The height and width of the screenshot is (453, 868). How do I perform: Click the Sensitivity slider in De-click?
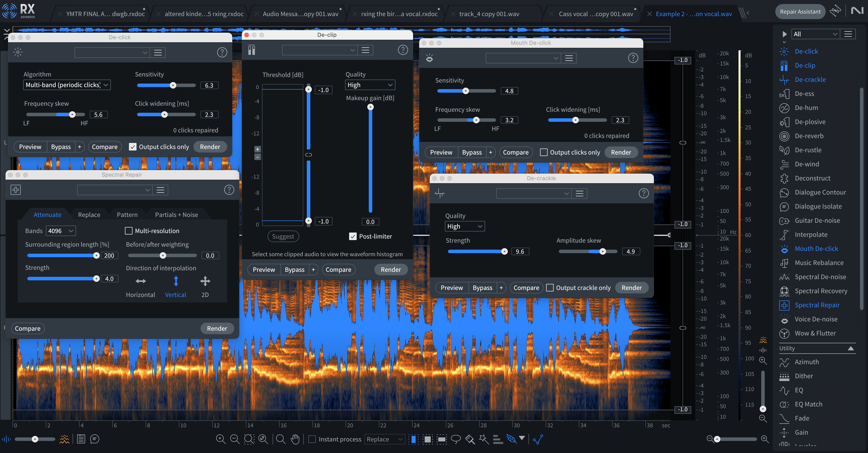(166, 86)
